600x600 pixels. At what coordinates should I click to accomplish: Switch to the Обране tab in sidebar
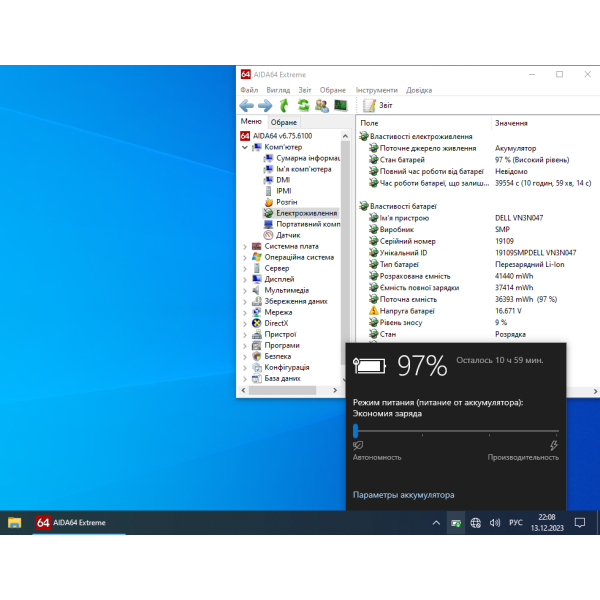click(x=284, y=122)
